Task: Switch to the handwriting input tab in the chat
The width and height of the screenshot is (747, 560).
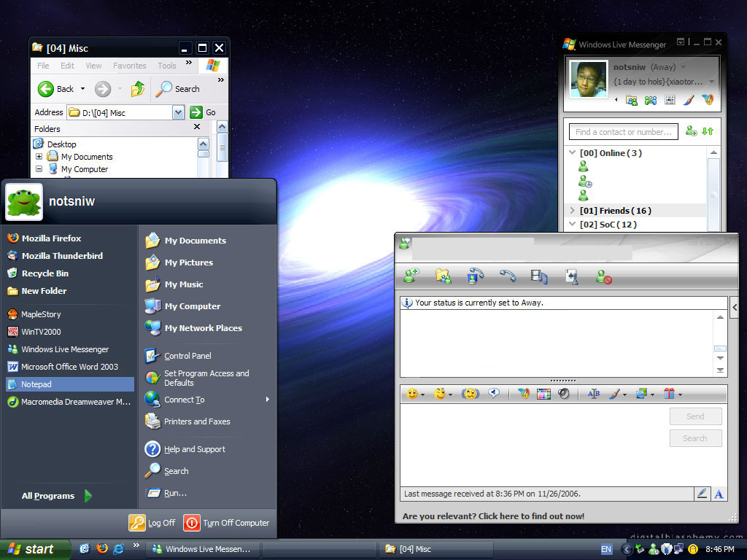Action: 702,494
